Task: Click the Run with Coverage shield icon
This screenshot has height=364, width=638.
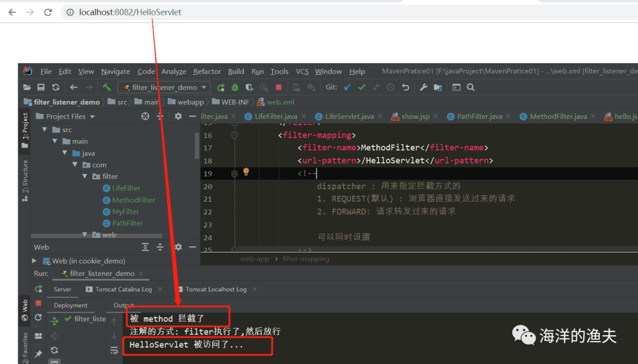Action: (x=249, y=87)
